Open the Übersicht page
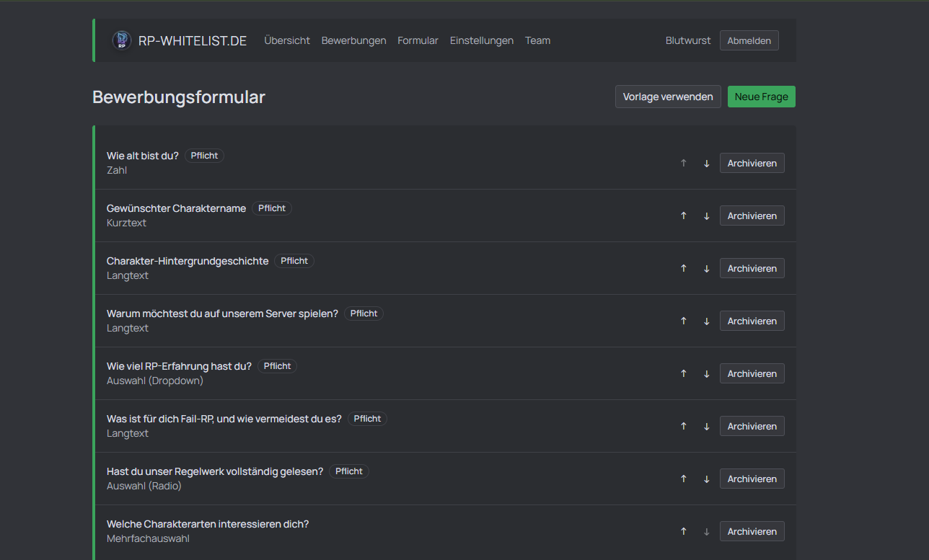The image size is (929, 560). tap(287, 40)
